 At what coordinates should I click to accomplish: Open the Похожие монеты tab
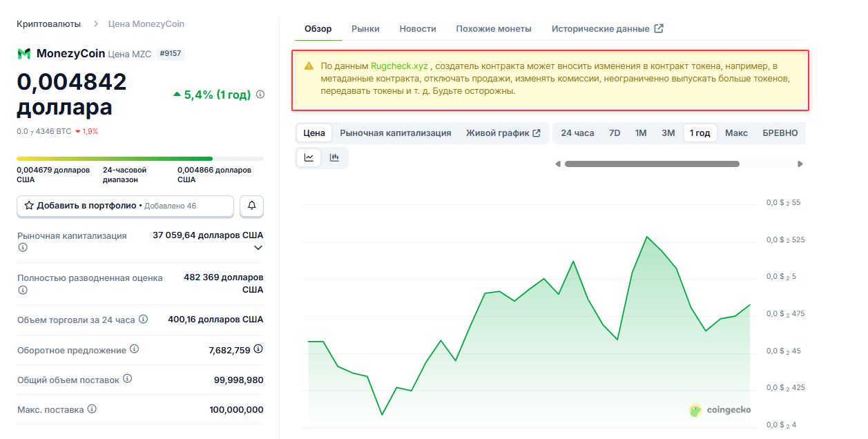[x=493, y=28]
